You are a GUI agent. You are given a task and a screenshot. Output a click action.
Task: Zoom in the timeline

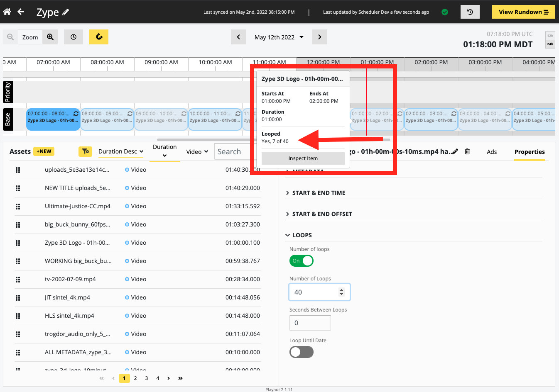50,37
